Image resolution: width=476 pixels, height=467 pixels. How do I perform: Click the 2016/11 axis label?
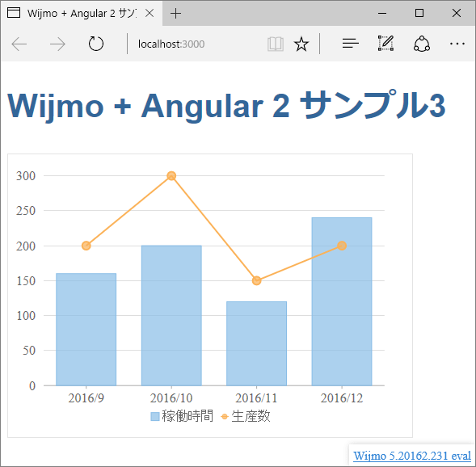click(256, 398)
